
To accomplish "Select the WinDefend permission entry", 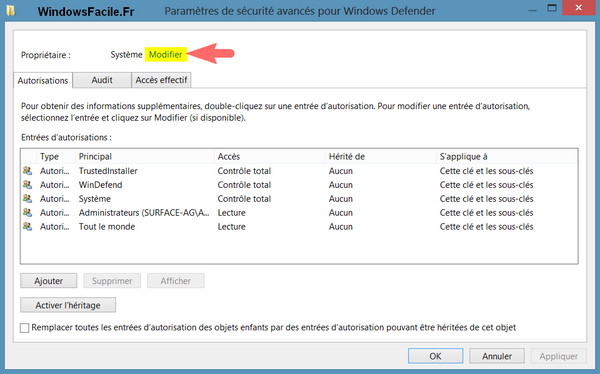I will pos(299,185).
